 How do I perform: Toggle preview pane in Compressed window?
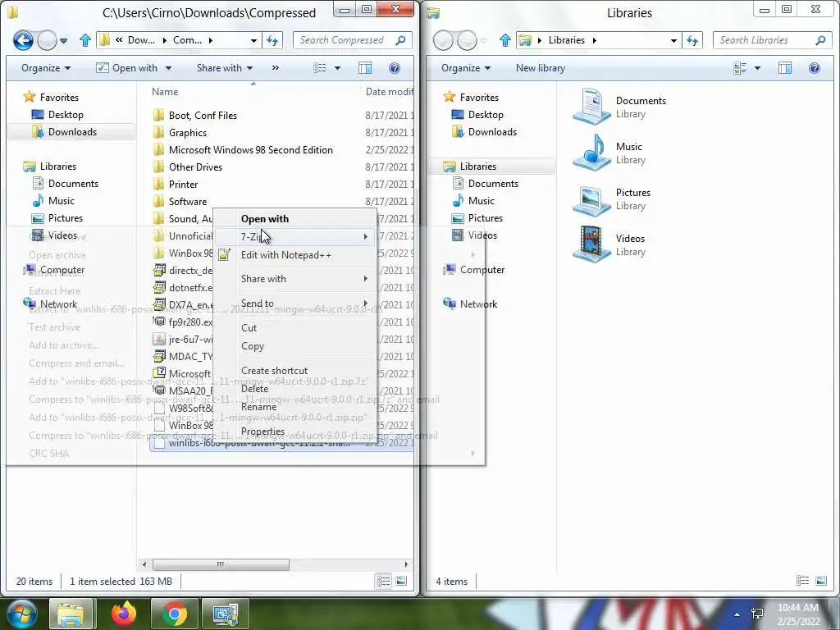[365, 68]
